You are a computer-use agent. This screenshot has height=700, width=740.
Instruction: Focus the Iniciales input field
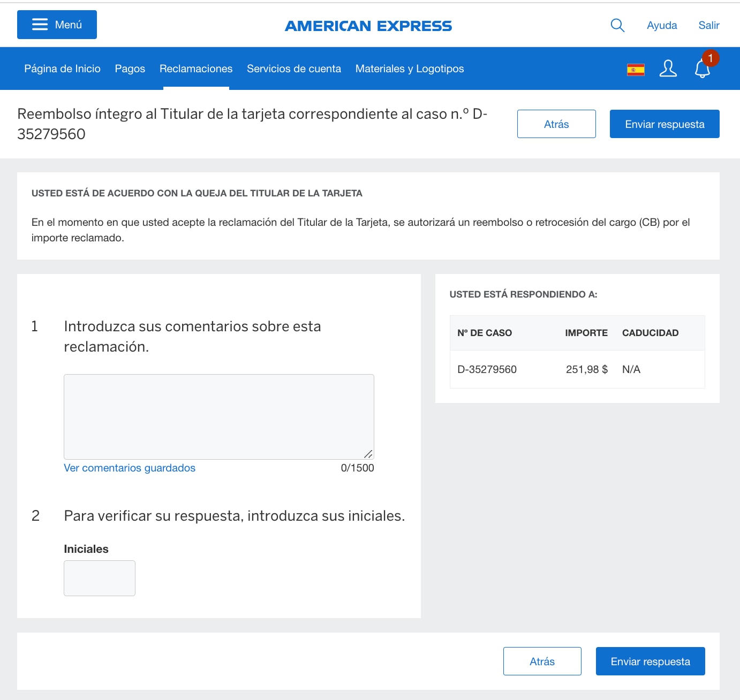click(99, 578)
